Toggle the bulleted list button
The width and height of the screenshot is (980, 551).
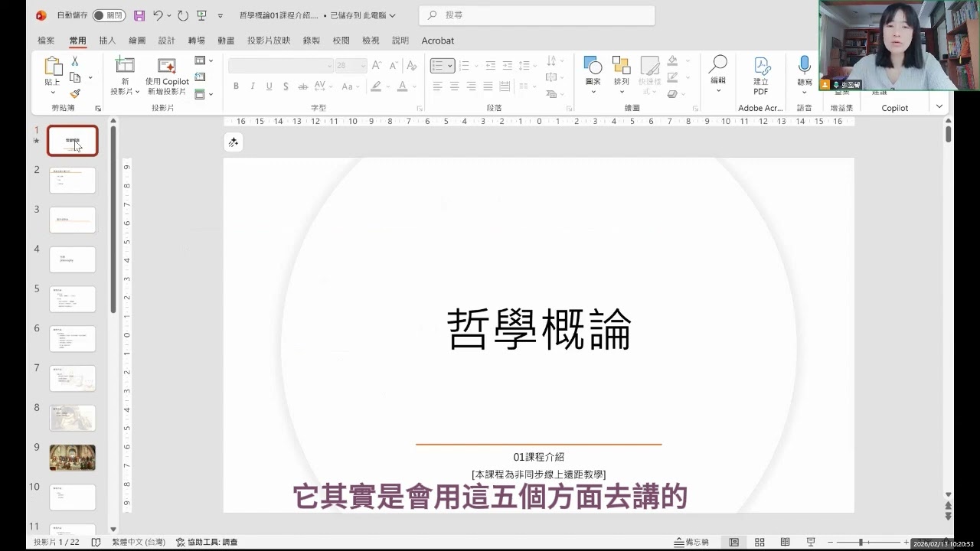pyautogui.click(x=438, y=66)
